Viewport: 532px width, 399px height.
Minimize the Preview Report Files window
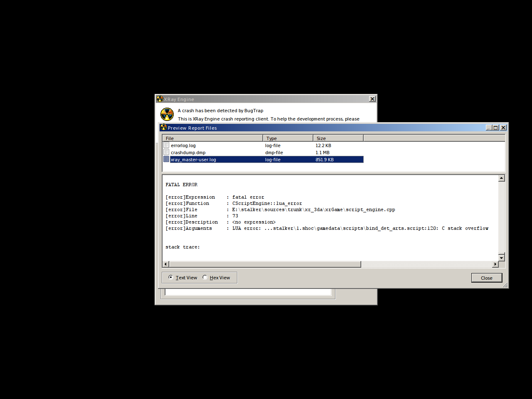click(489, 128)
